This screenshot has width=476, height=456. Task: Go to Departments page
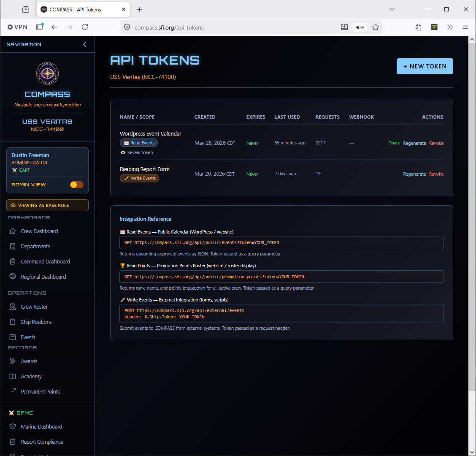click(x=35, y=247)
